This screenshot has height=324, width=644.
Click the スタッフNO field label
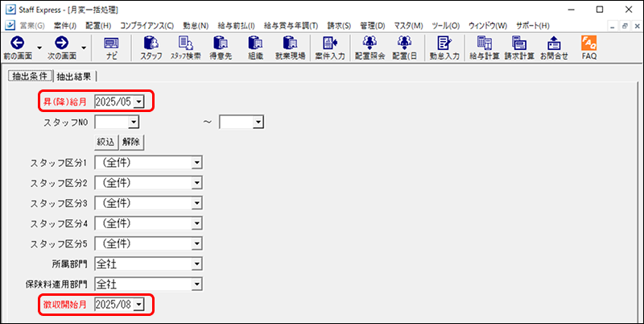65,123
